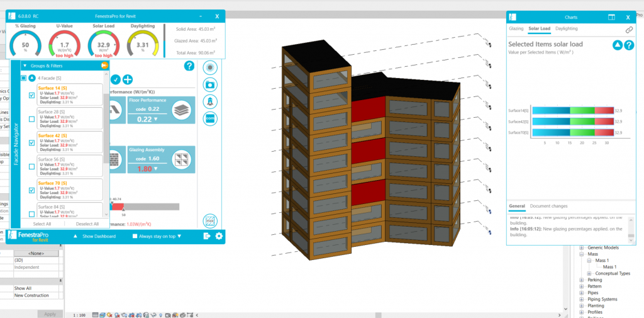Click the max glazing icon
The image size is (644, 318).
tap(210, 221)
